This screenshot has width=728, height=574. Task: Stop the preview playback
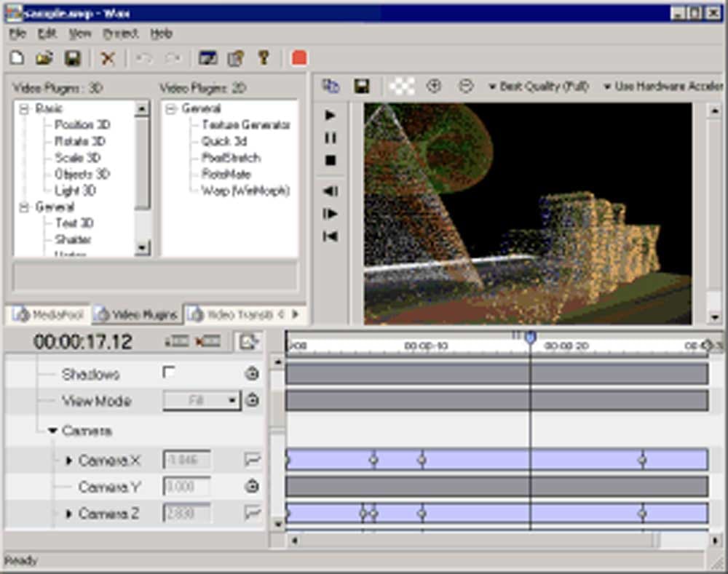coord(331,160)
